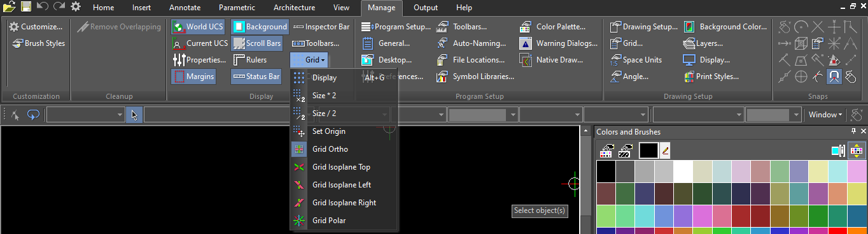This screenshot has width=868, height=234.
Task: Choose Size / 2 grid option
Action: [x=344, y=113]
